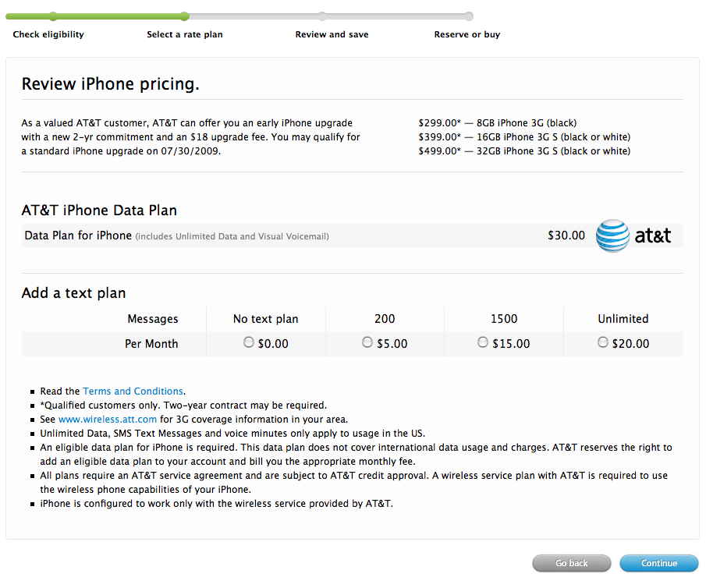Click the AT&T globe logo
This screenshot has width=706, height=588.
click(x=612, y=236)
